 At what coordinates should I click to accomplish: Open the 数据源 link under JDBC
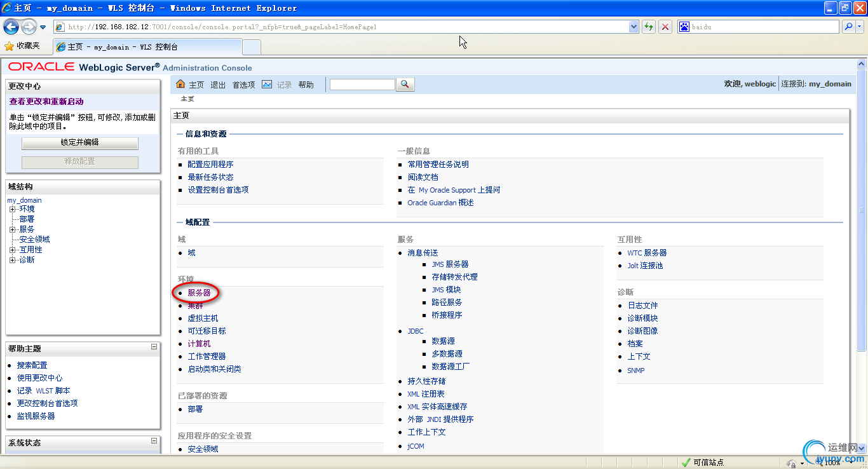[x=443, y=341]
